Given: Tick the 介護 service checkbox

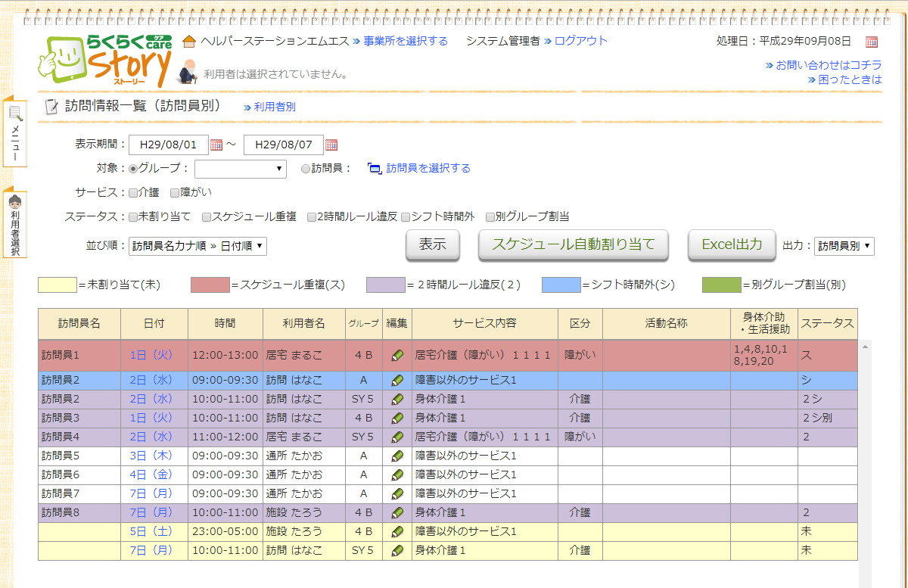Looking at the screenshot, I should [133, 193].
